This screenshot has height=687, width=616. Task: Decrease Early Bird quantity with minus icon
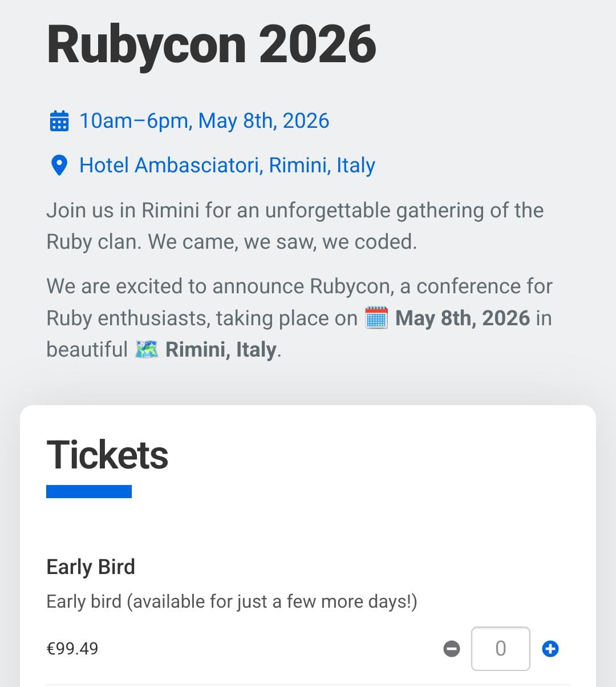452,649
